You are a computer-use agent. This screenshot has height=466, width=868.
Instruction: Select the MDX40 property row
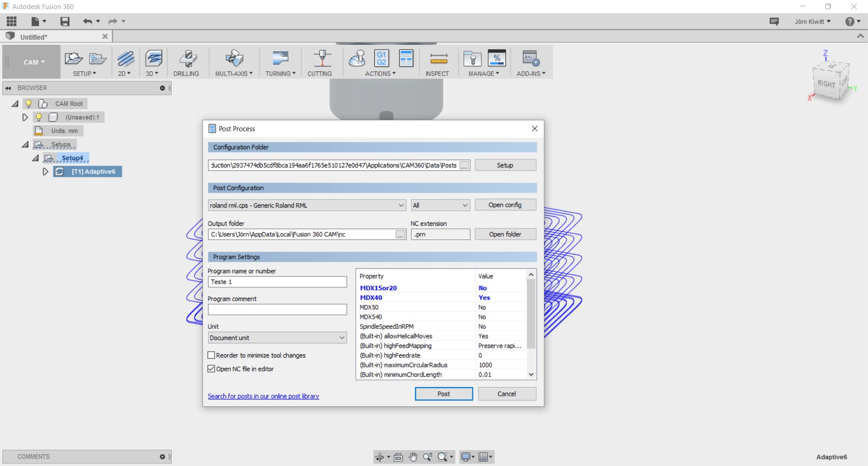442,297
